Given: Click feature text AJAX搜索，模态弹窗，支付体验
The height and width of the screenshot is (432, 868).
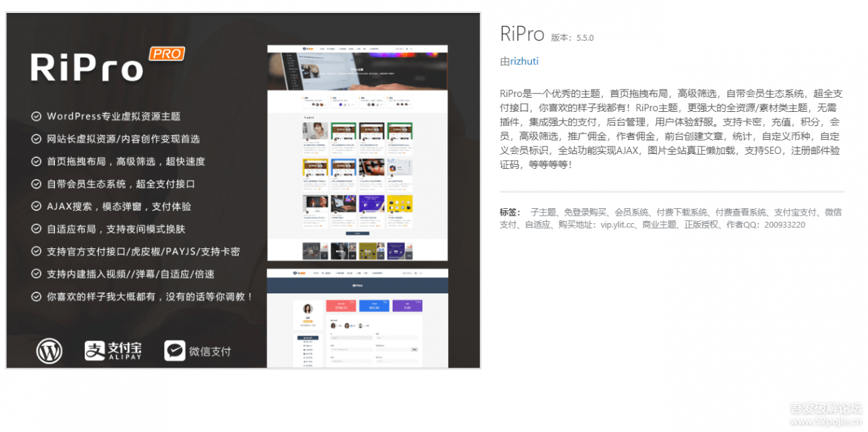Looking at the screenshot, I should tap(119, 206).
